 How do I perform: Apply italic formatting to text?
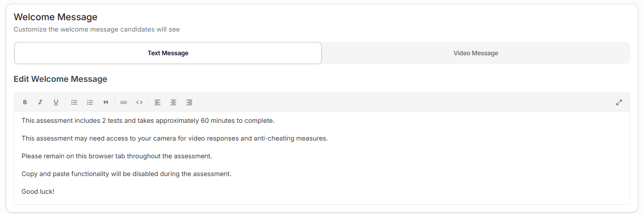click(40, 103)
